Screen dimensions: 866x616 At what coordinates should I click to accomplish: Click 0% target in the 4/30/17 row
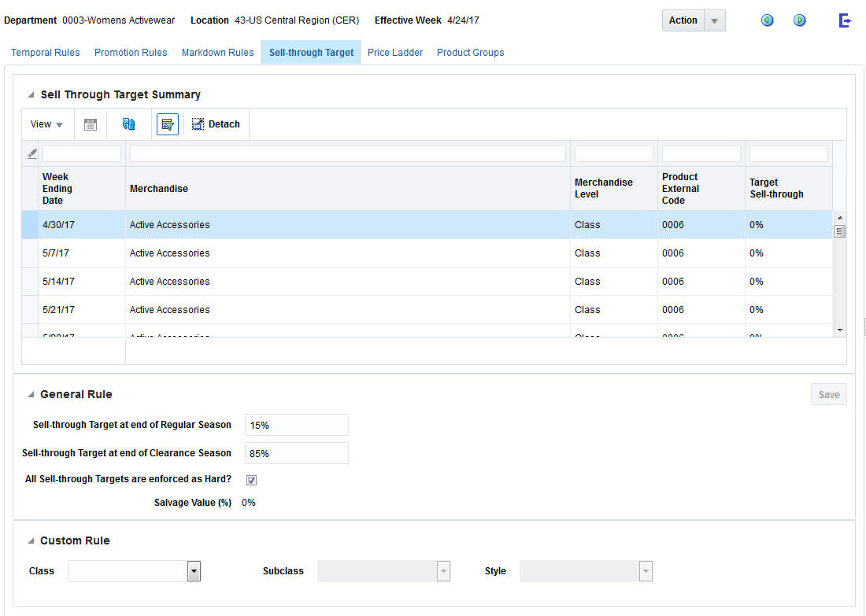click(756, 225)
